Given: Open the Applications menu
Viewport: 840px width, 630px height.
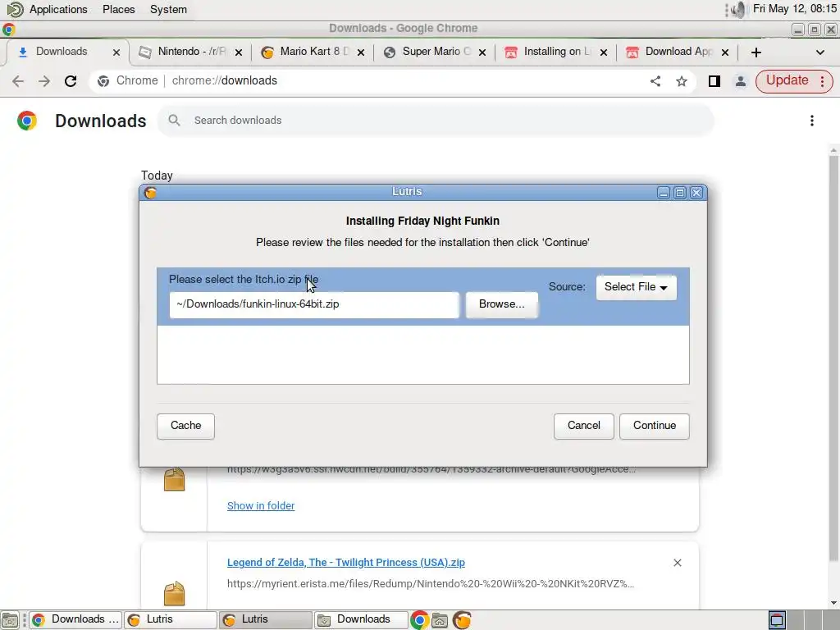Looking at the screenshot, I should click(x=58, y=10).
